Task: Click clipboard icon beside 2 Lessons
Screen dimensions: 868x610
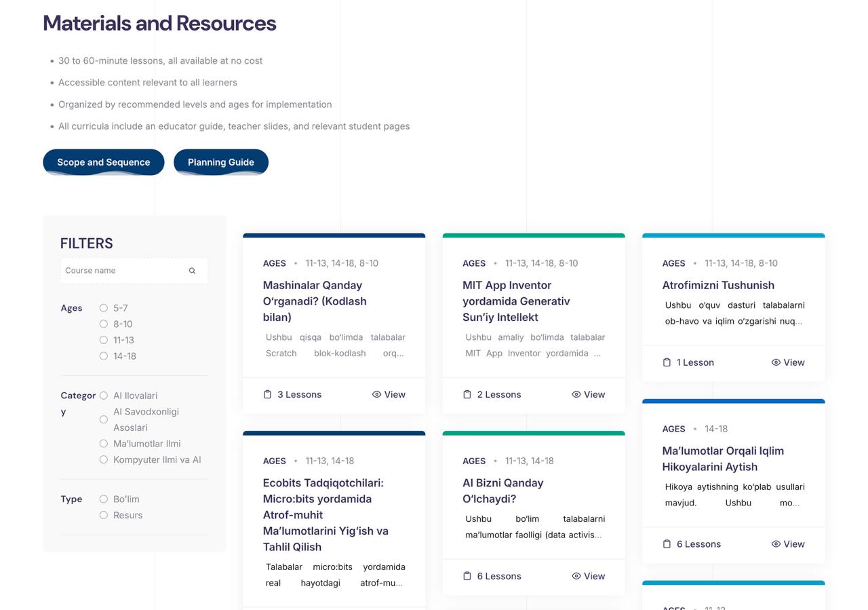Action: (467, 395)
